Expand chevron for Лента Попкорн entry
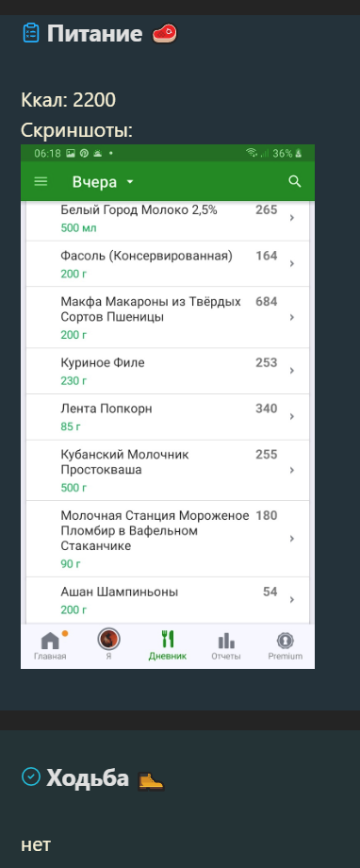 (x=292, y=417)
